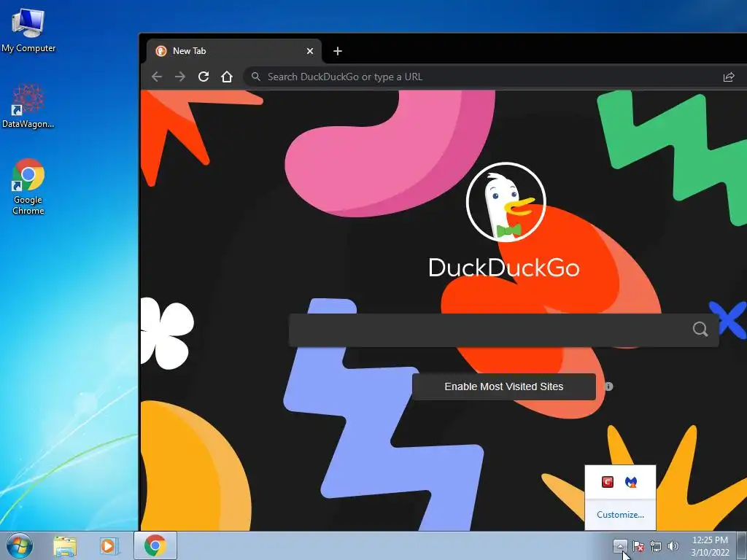Select the New Tab browser tab
Viewport: 747px width, 560px height.
point(234,51)
